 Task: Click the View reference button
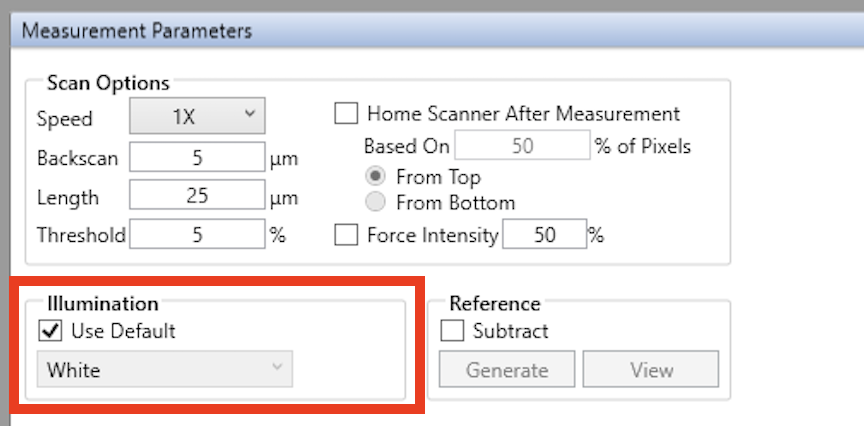point(651,370)
